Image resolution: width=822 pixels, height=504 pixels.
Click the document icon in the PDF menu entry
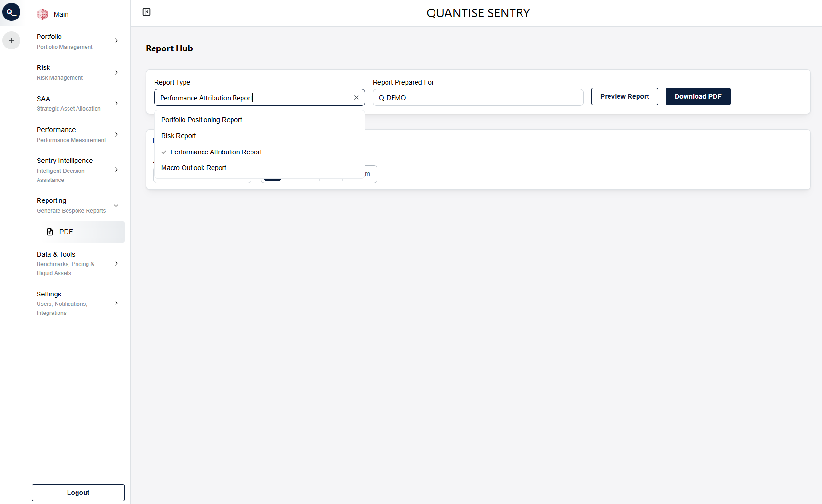click(x=50, y=232)
